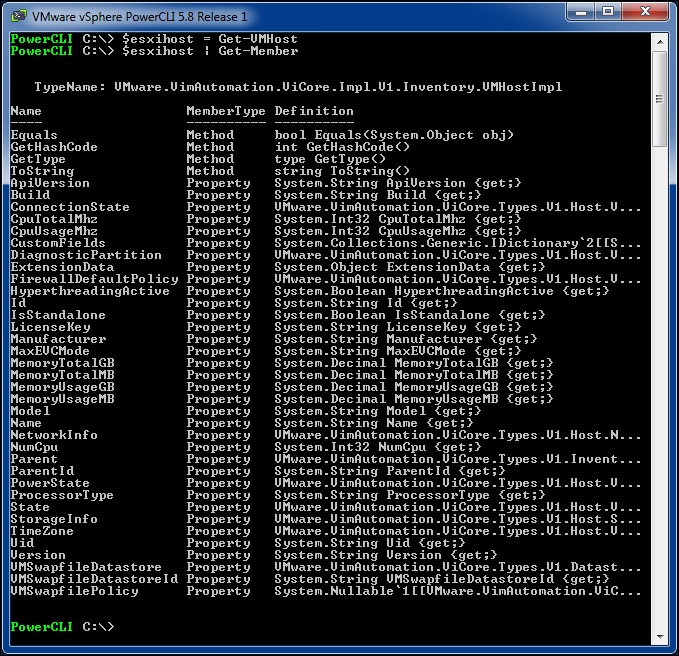Click the title text 'VMware vSphere PowerCLI 5.8 Release 1'
The width and height of the screenshot is (679, 656).
coord(139,16)
